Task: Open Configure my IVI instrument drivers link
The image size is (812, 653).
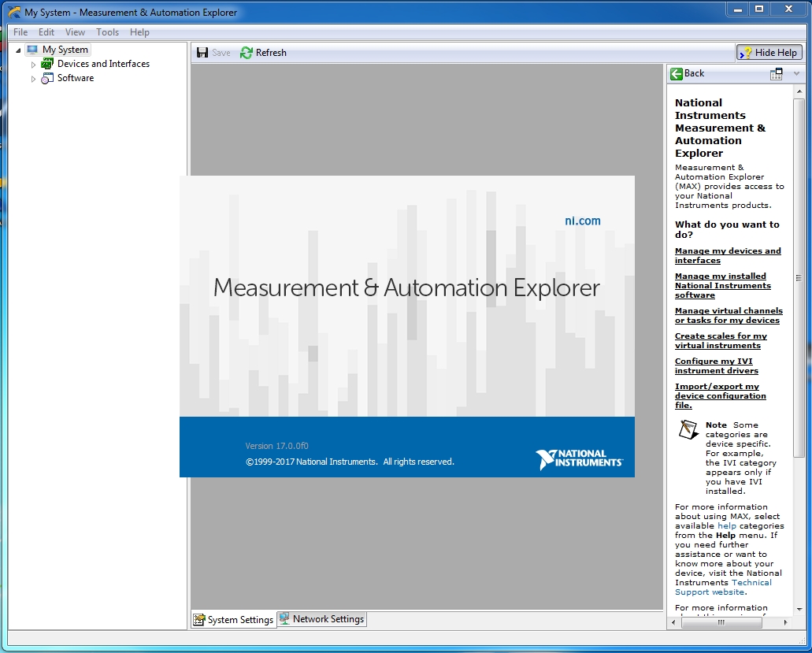Action: pyautogui.click(x=716, y=366)
